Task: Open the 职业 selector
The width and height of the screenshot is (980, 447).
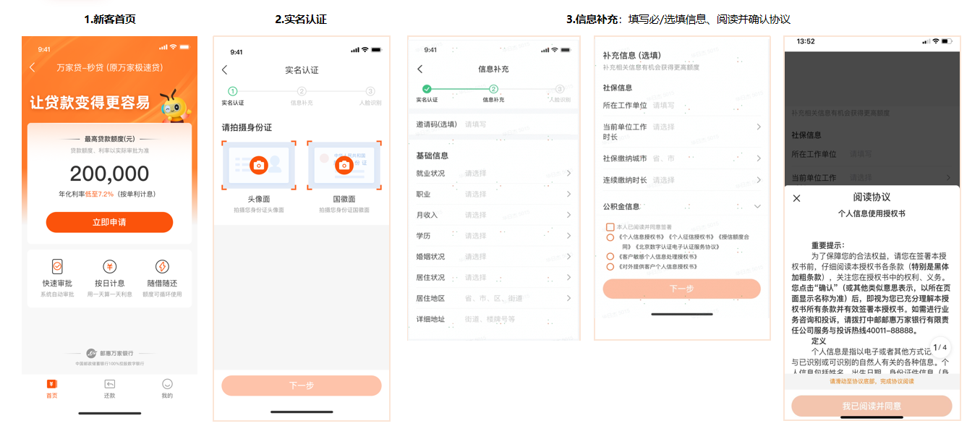Action: 493,195
